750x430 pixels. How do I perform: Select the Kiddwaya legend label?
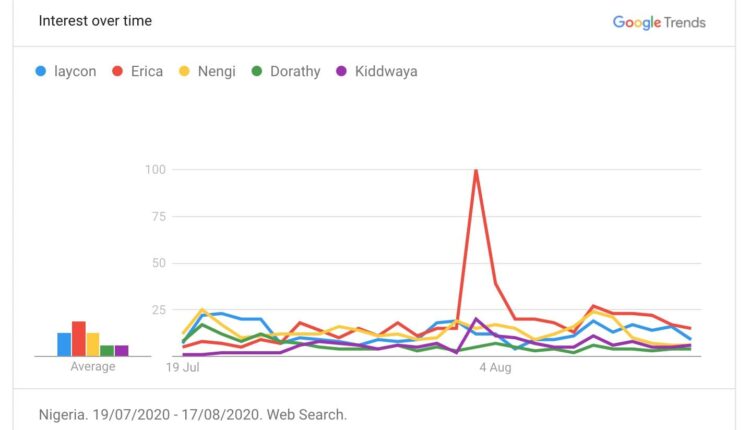(x=384, y=71)
